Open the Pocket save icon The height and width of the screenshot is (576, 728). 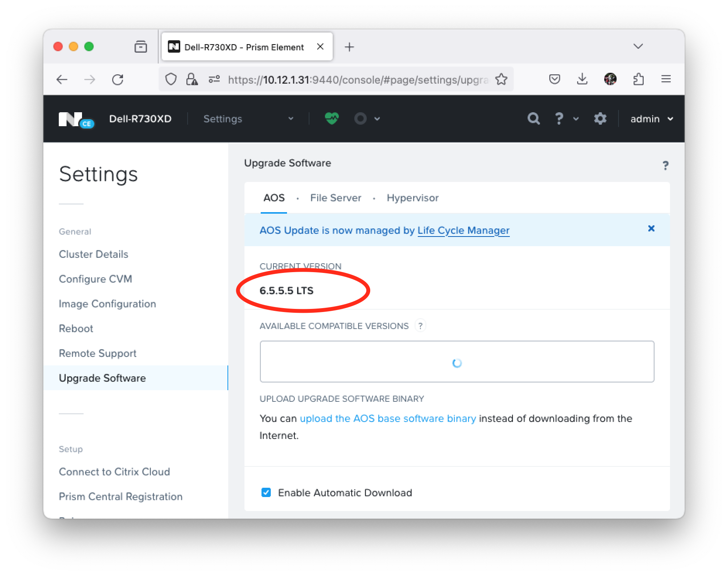click(554, 79)
